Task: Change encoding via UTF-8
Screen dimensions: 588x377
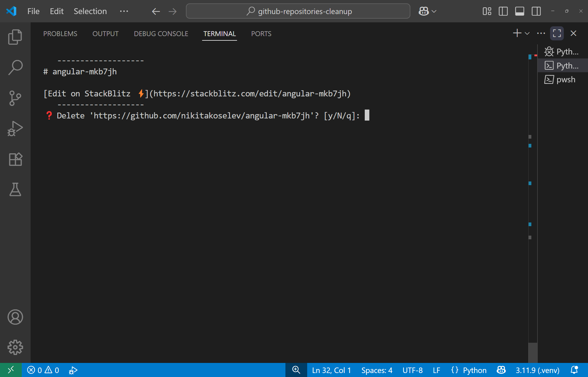Action: [413, 370]
